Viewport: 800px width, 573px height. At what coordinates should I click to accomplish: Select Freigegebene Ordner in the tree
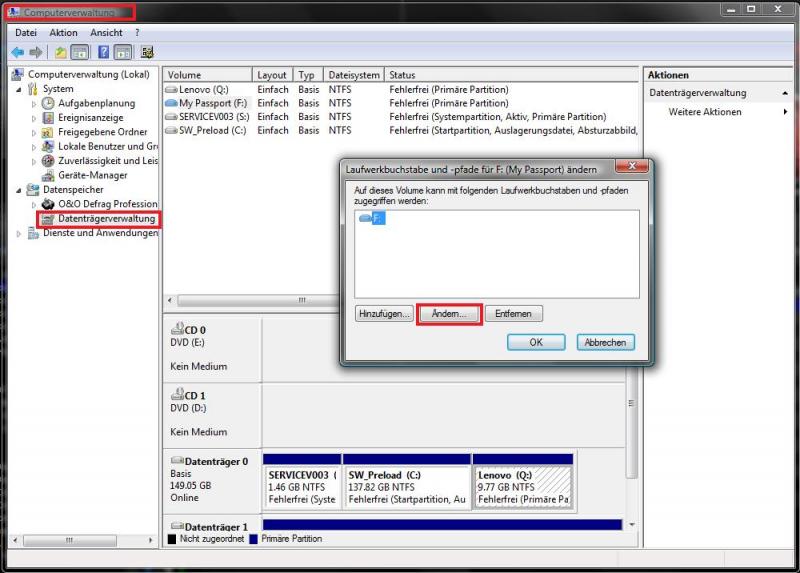click(102, 132)
